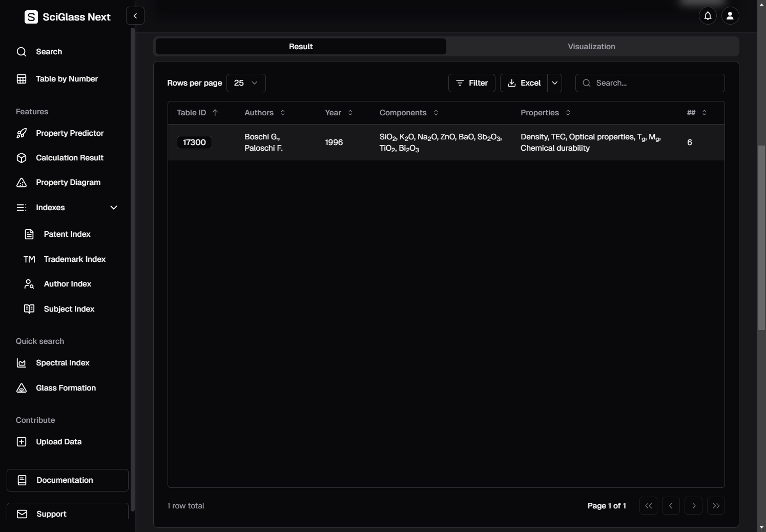Open Property Predictor from the sidebar
The image size is (766, 532).
click(69, 133)
